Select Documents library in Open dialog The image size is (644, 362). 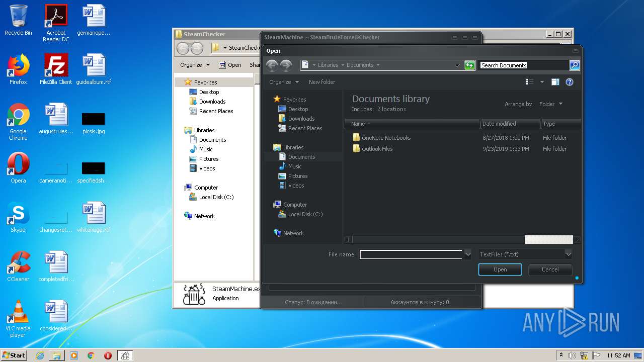[x=297, y=157]
